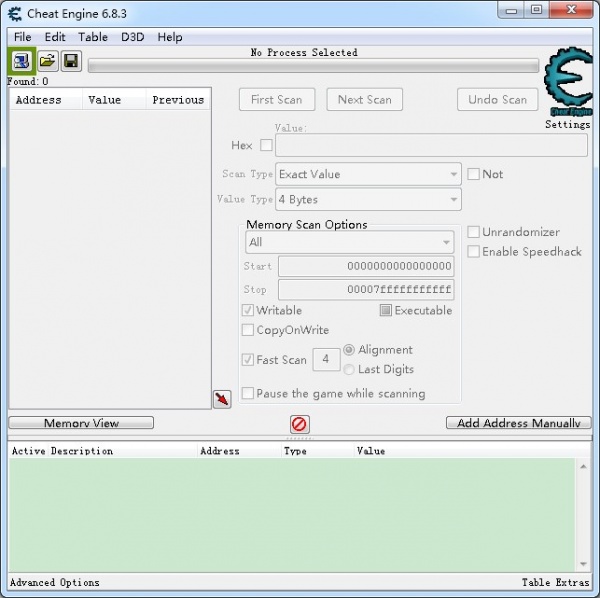Image resolution: width=600 pixels, height=598 pixels.
Task: Click the Settings label
Action: coord(568,124)
